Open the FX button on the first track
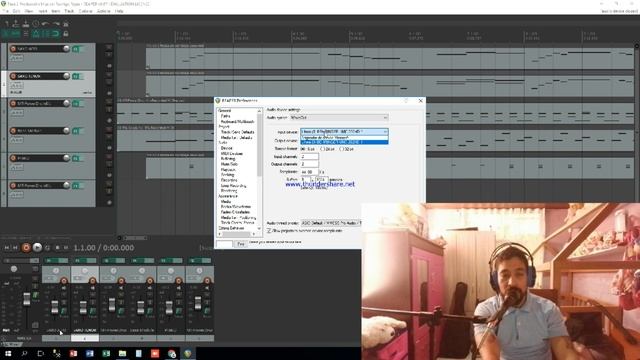 76,49
